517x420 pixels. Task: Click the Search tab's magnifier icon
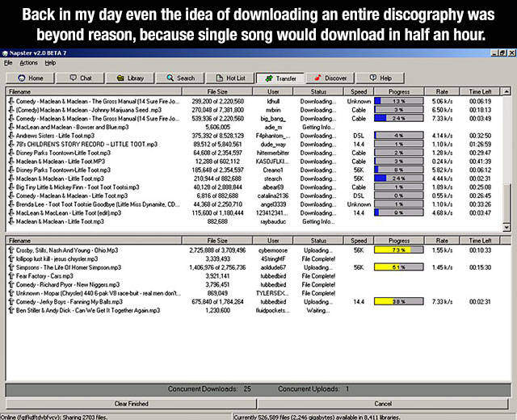tap(170, 78)
